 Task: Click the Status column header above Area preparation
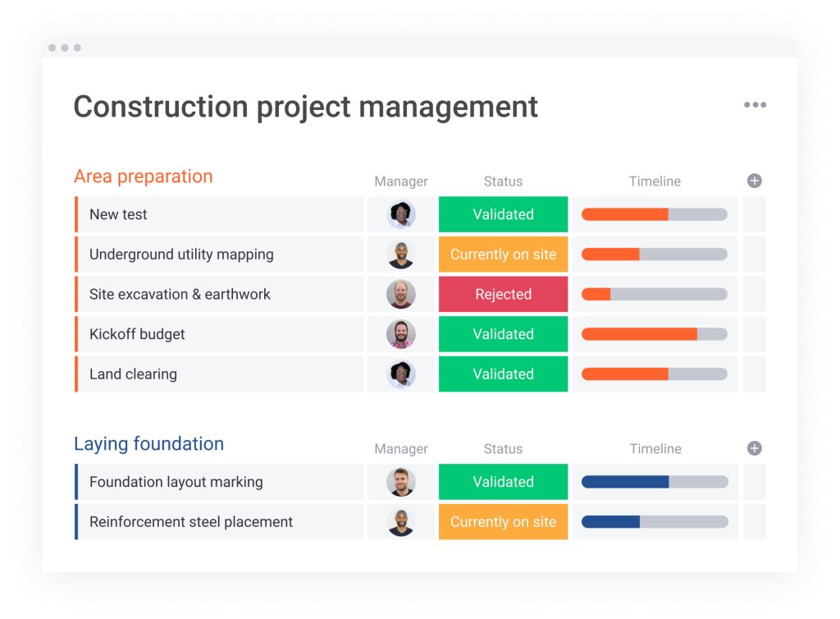coord(503,181)
